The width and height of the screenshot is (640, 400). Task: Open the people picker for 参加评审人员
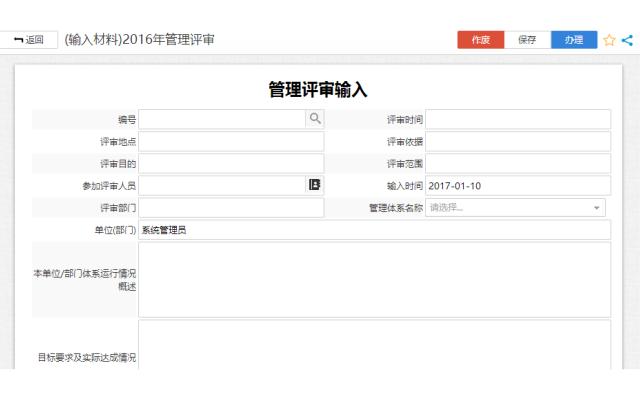314,185
